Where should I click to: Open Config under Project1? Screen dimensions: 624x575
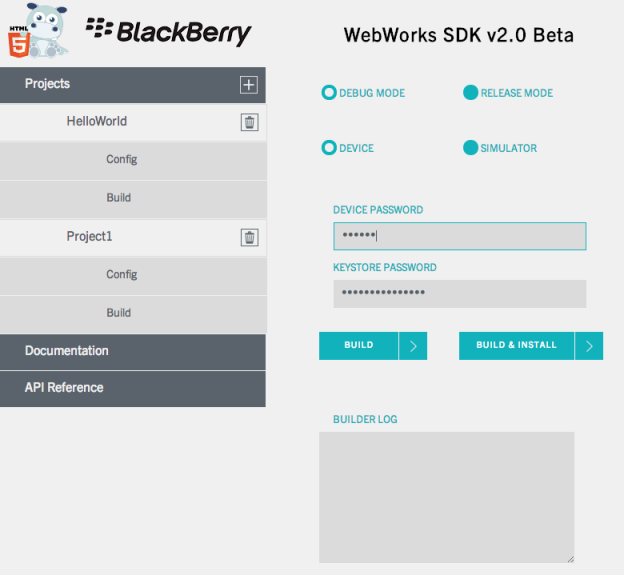(x=133, y=275)
